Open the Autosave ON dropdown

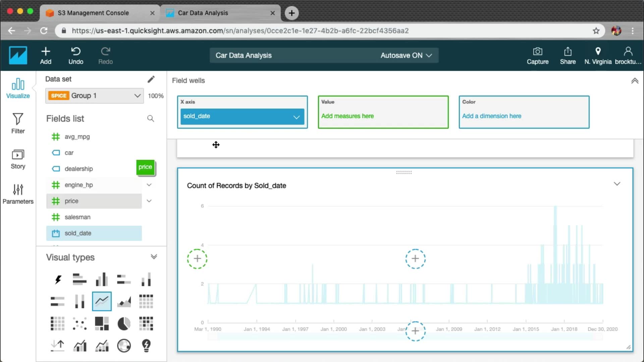406,55
